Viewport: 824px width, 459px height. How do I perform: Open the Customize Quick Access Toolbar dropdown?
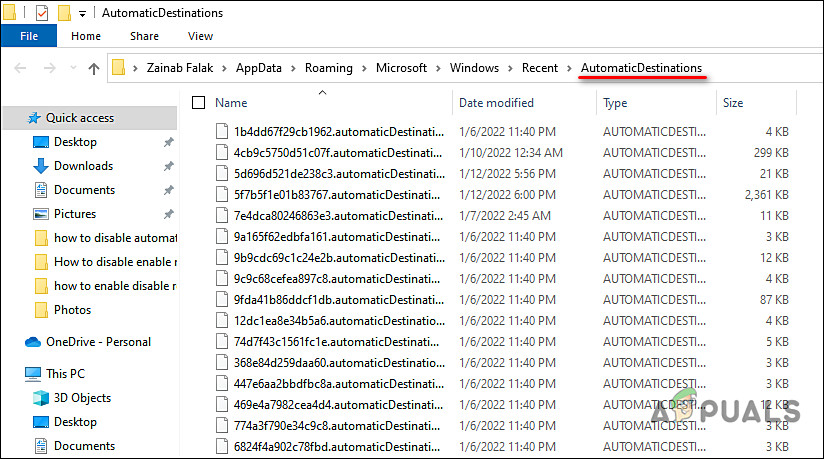coord(83,14)
